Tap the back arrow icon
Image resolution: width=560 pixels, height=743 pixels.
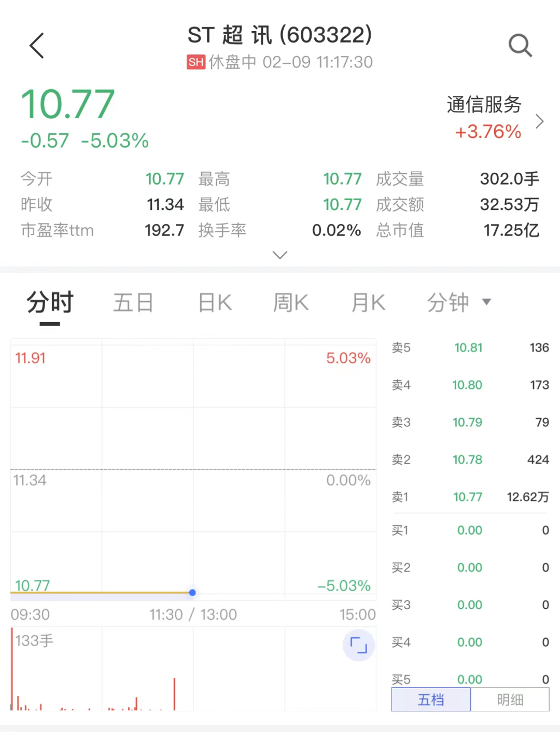tap(37, 46)
